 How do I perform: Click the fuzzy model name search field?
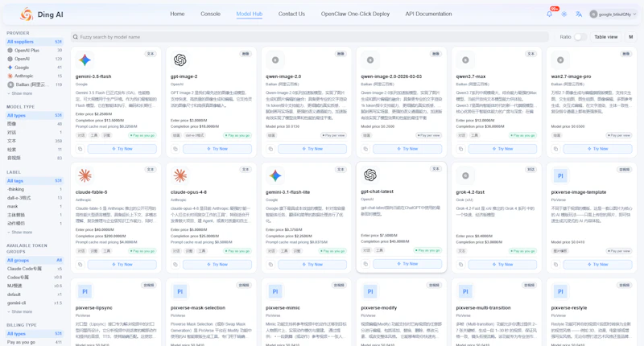[310, 37]
